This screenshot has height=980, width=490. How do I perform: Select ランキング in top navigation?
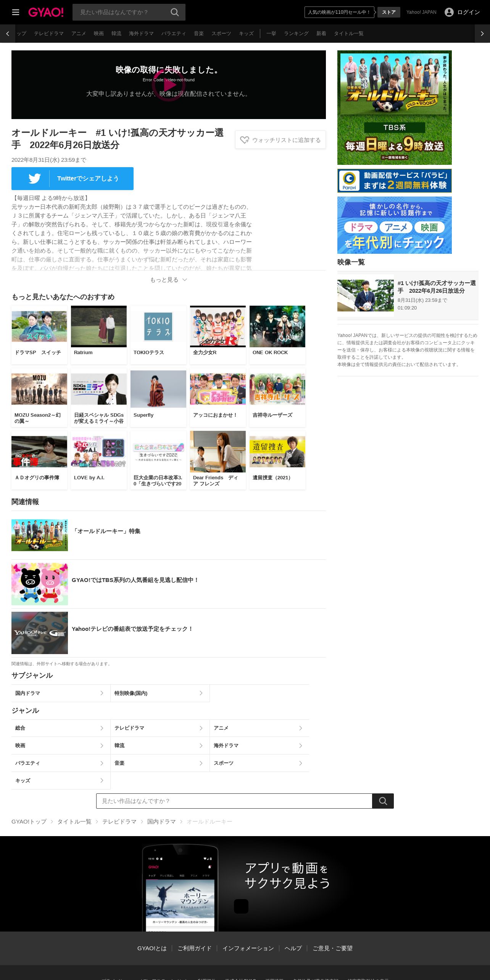296,34
